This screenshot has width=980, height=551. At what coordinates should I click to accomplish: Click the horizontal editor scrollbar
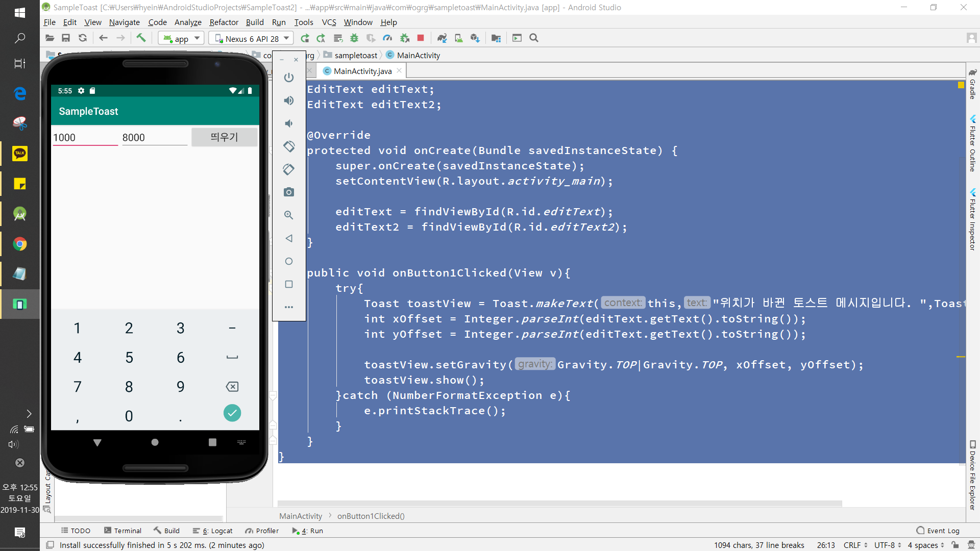(559, 503)
